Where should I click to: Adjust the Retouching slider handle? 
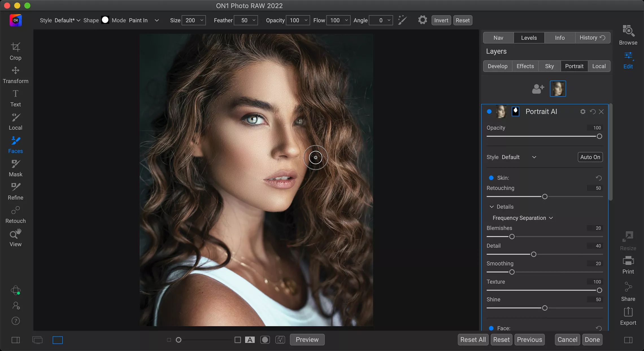[x=545, y=197]
